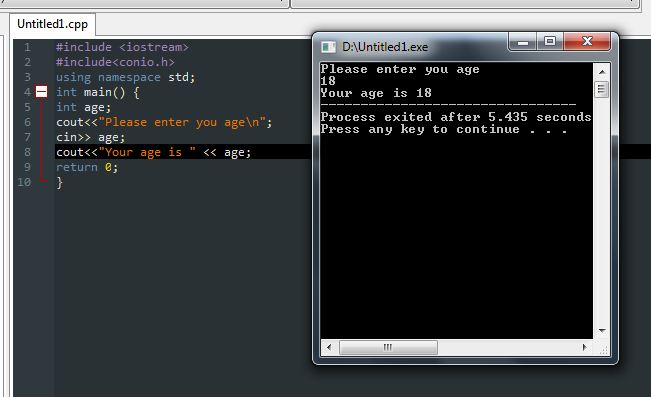This screenshot has width=651, height=397.
Task: Click line number 1 in the gutter
Action: 27,47
